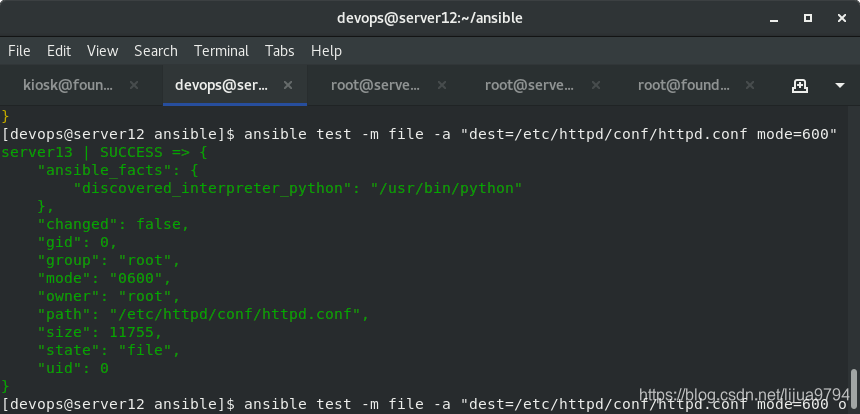860x414 pixels.
Task: Click the "mode": "0600" line
Action: tap(104, 278)
